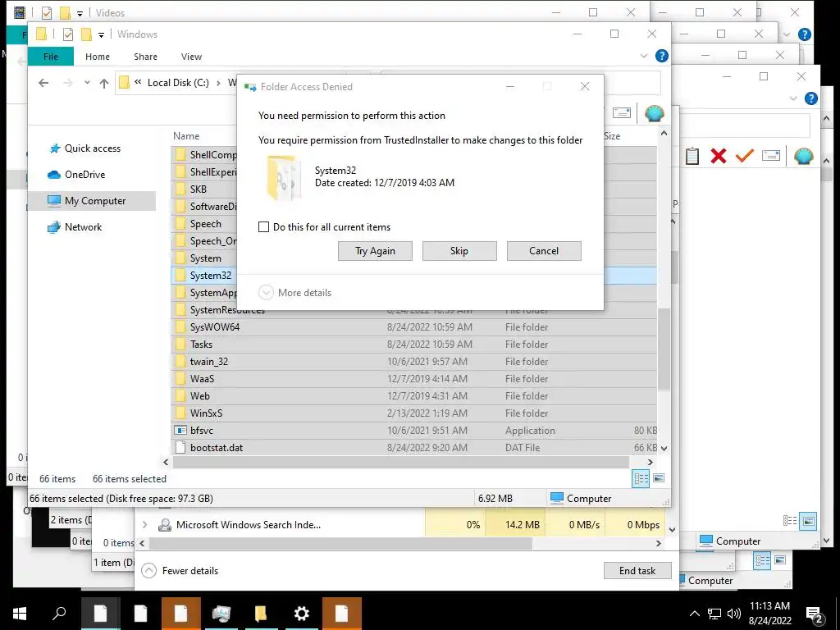Select the SysWOW64 folder
Image resolution: width=840 pixels, height=630 pixels.
pyautogui.click(x=413, y=326)
